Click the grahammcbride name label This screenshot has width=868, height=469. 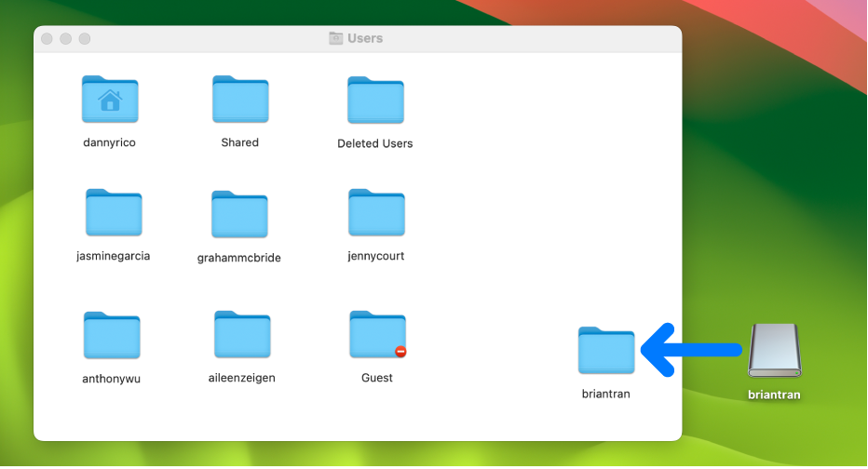point(239,258)
